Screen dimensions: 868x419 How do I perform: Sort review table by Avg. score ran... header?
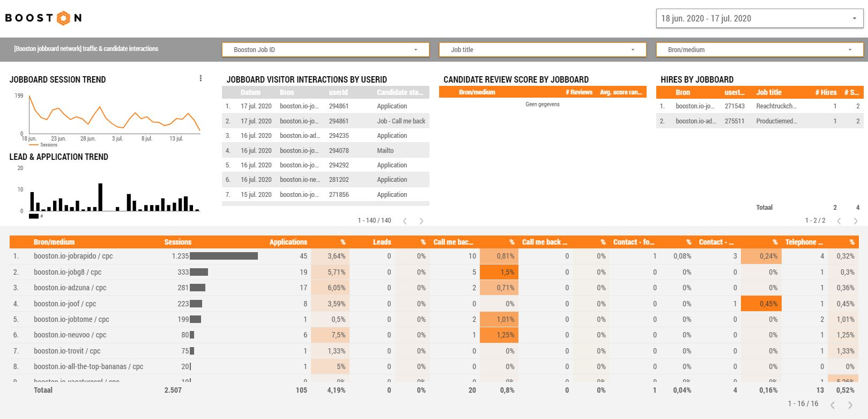pos(621,92)
